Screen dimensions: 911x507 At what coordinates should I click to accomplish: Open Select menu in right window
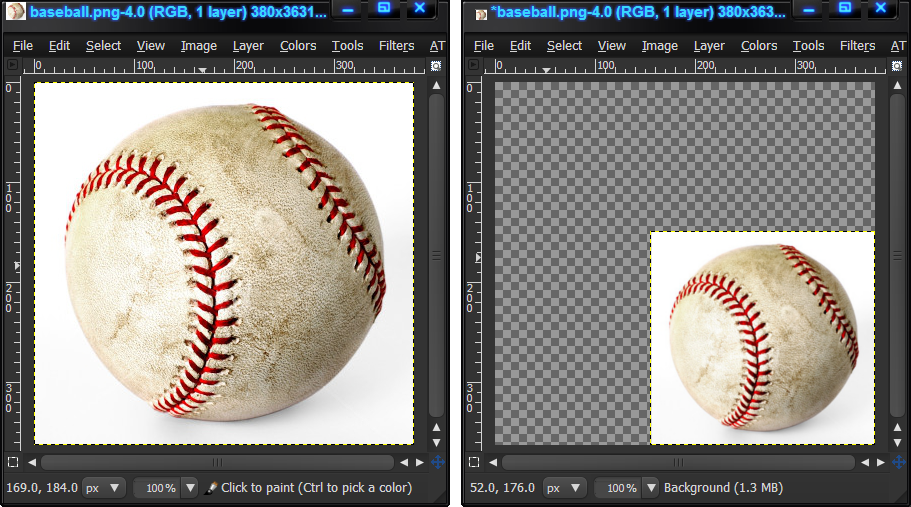tap(564, 46)
